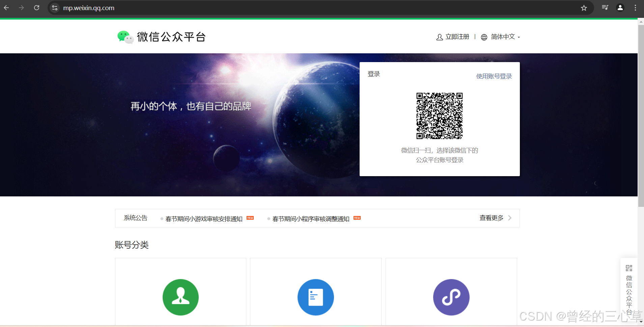
Task: Click the purple mini program icon
Action: [451, 297]
